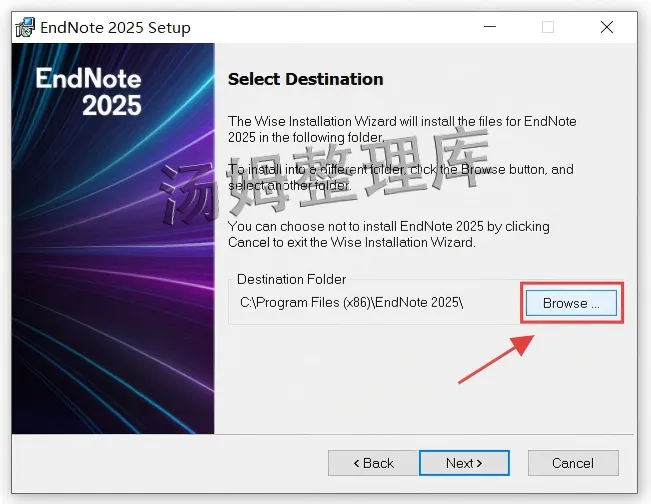Close the EndNote 2025 Setup window
Viewport: 651px width, 504px height.
tap(607, 27)
